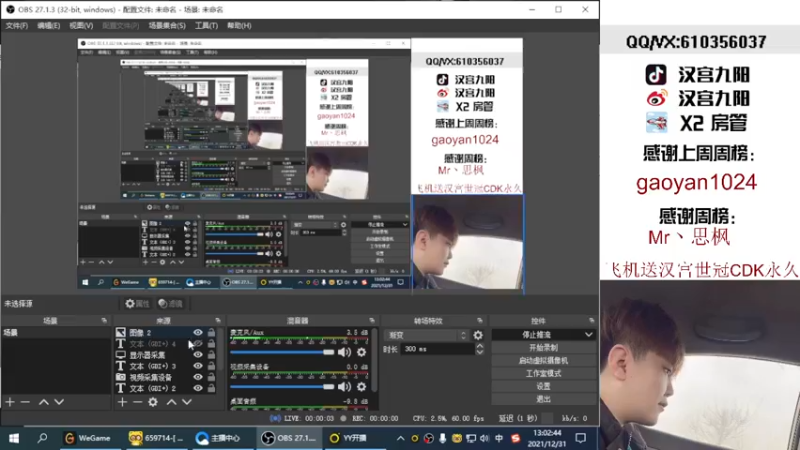
Task: Pop out the 控件 dock panel
Action: point(591,320)
